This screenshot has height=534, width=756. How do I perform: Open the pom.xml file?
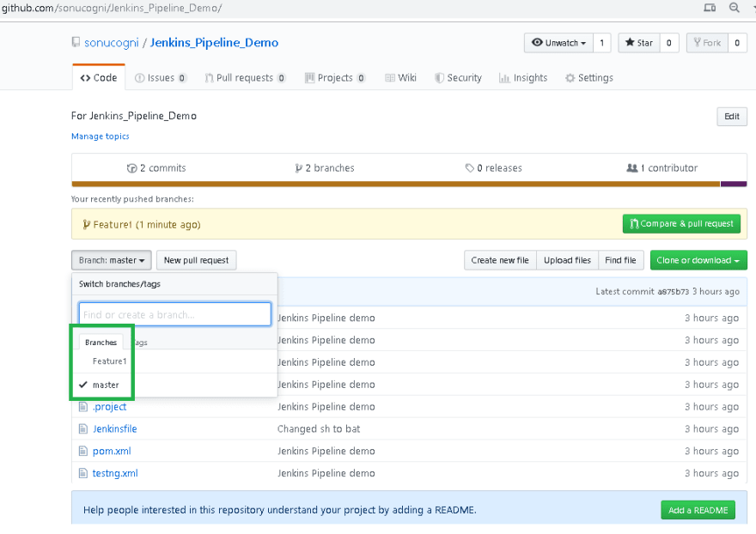(x=112, y=451)
